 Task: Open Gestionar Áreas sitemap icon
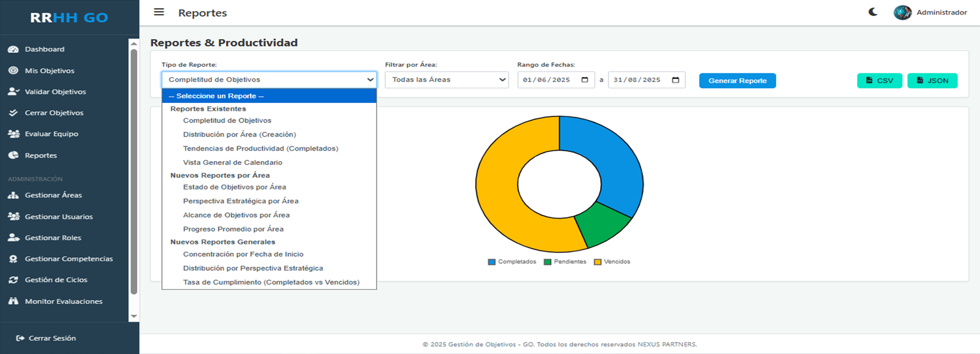tap(13, 195)
